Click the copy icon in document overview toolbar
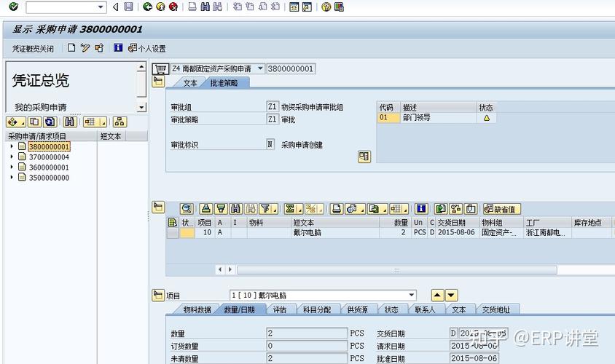 click(34, 122)
